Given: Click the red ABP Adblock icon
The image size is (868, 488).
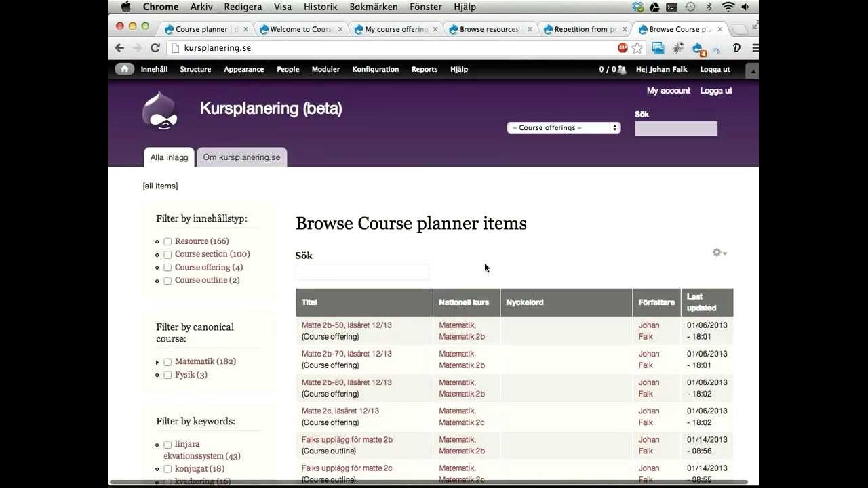Looking at the screenshot, I should [x=623, y=48].
